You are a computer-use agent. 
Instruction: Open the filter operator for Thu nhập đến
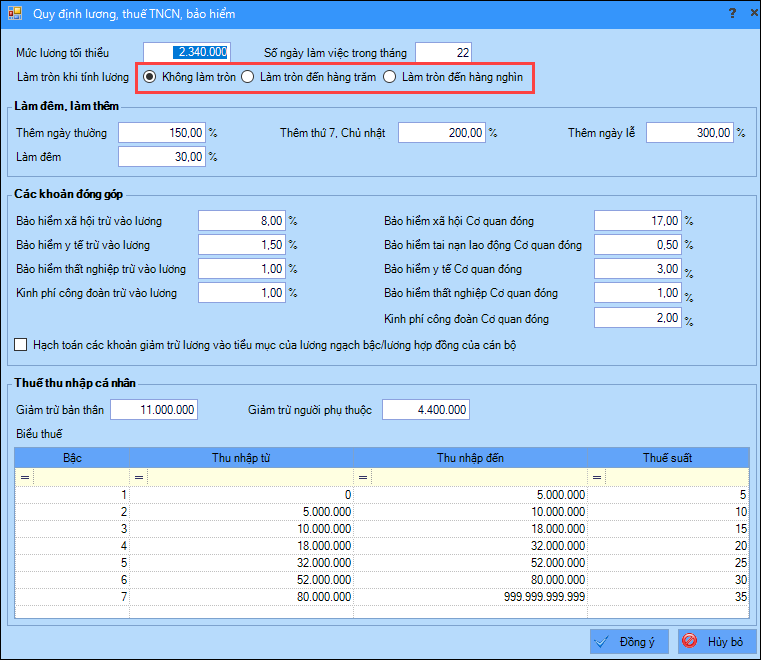(x=363, y=478)
